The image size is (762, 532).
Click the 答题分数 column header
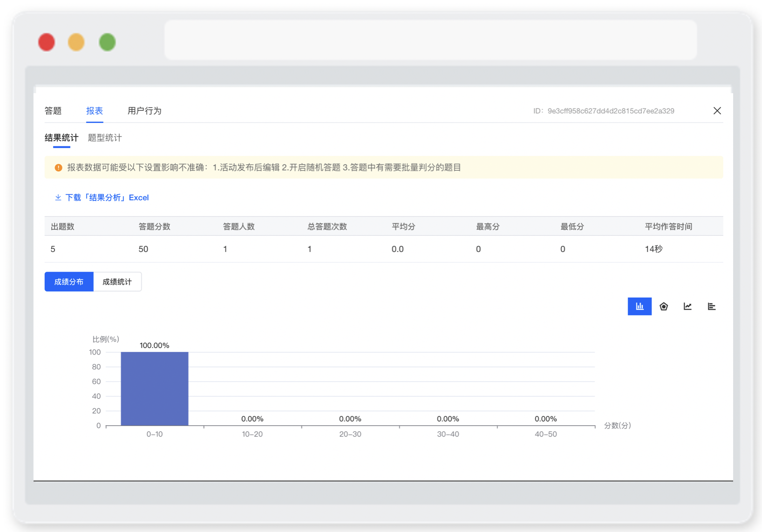coord(155,227)
